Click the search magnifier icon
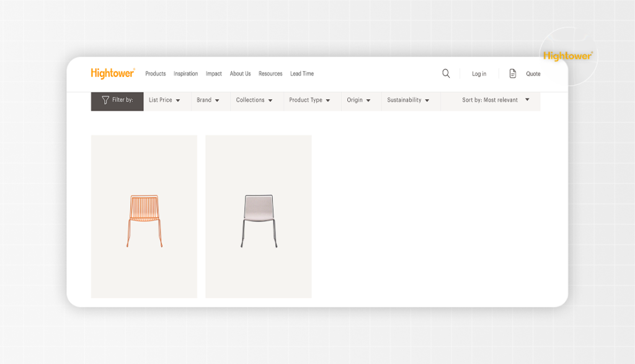Viewport: 635px width, 364px height. pos(446,73)
